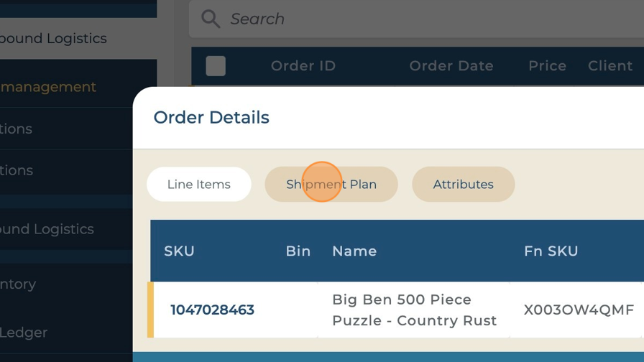Click the SKU column header
The width and height of the screenshot is (644, 362).
pos(179,251)
